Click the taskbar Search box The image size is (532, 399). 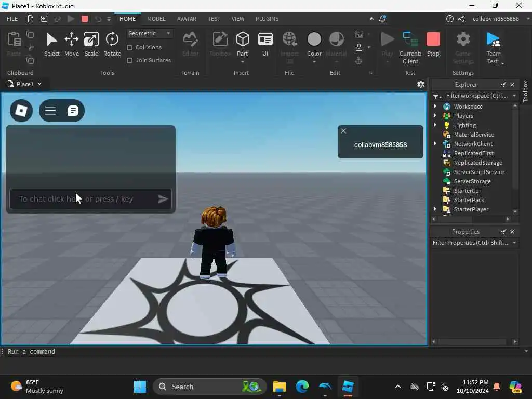(x=209, y=387)
